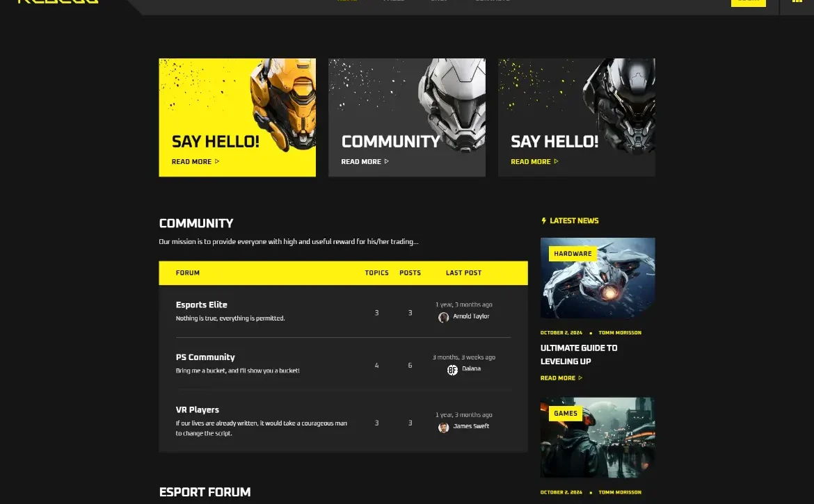Open Dalana's avatar in PS Community row
Viewport: 814px width, 504px height.
[x=452, y=370]
